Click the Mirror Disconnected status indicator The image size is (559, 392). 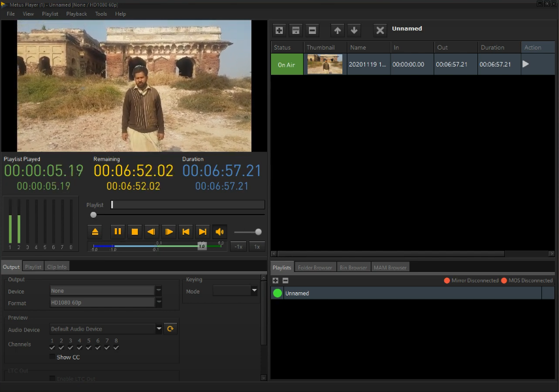(x=471, y=280)
